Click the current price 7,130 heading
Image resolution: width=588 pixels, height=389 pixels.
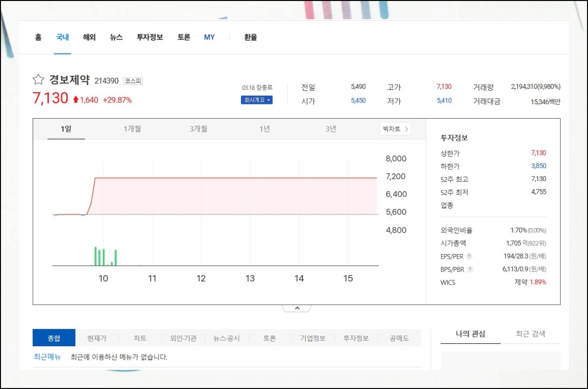tap(50, 98)
